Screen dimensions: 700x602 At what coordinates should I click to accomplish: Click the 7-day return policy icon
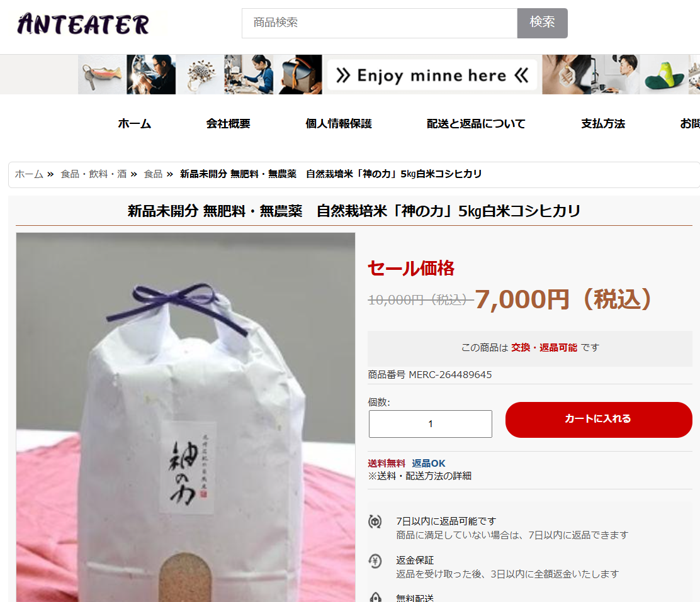pos(375,521)
